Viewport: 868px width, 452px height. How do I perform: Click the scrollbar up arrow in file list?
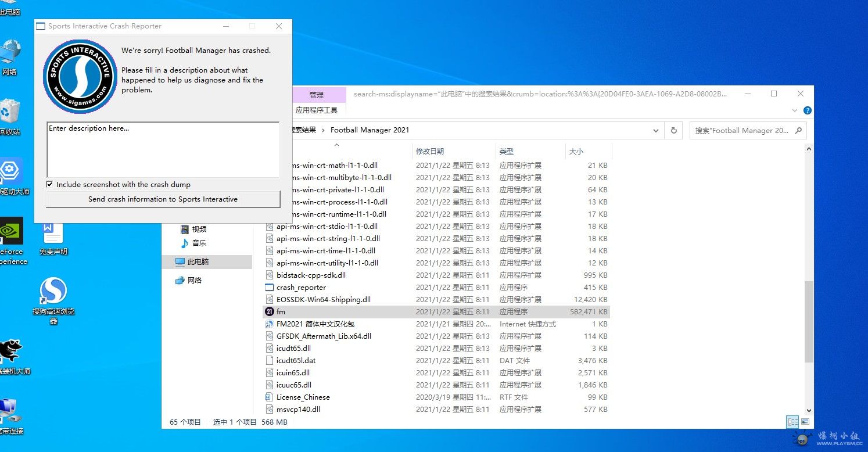coord(809,149)
